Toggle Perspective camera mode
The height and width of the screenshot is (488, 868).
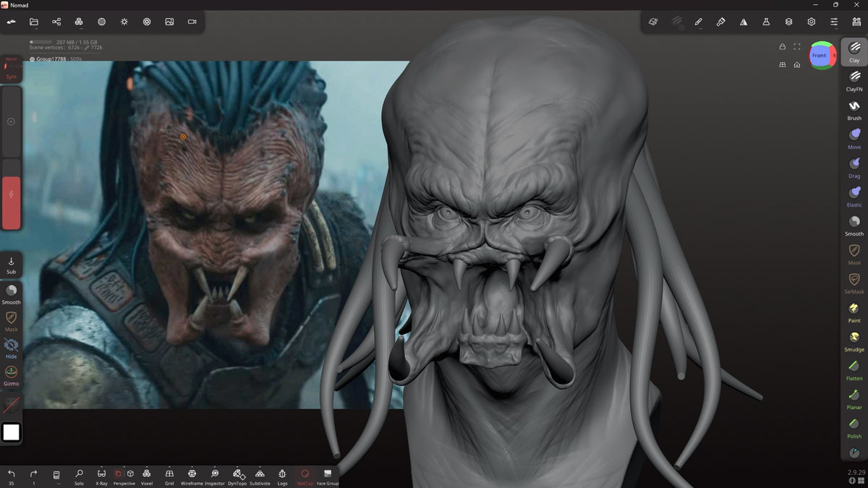(x=124, y=476)
